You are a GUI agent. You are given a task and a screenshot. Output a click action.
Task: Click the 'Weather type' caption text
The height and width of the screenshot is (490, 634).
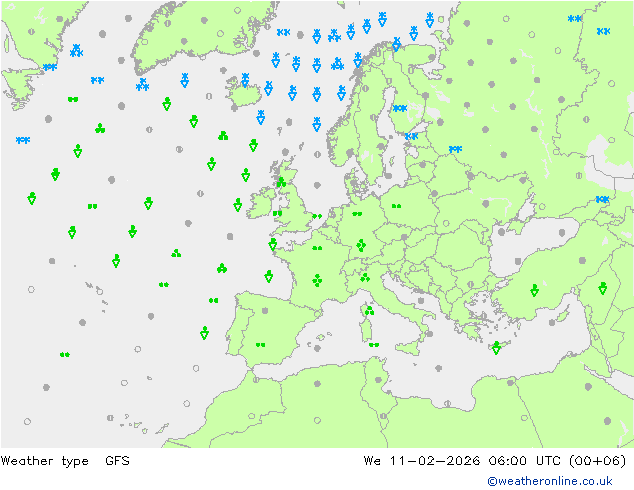pyautogui.click(x=45, y=461)
